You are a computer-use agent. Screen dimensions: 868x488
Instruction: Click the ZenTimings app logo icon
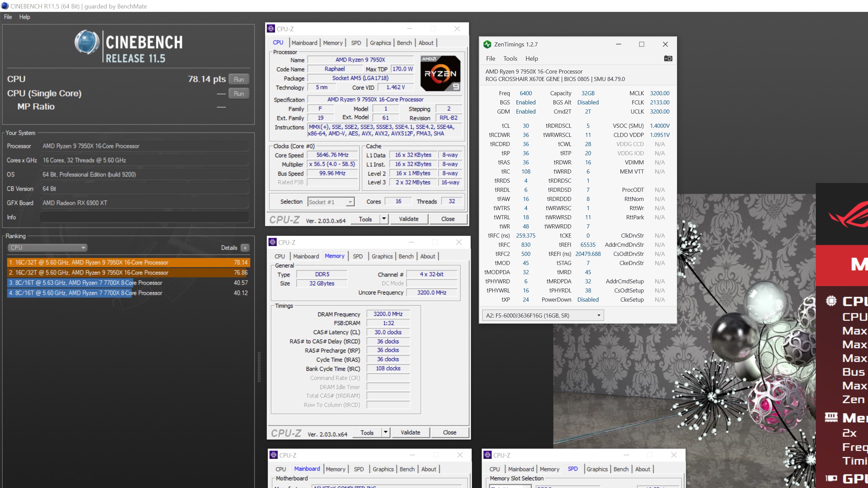coord(487,44)
